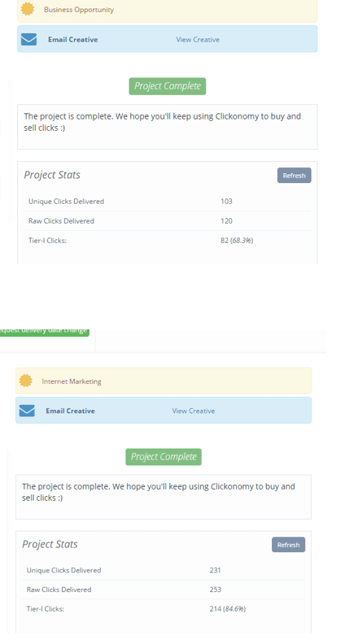Click the Tier-I Clicks value 214 (84.6%)
The width and height of the screenshot is (345, 644).
pyautogui.click(x=228, y=609)
